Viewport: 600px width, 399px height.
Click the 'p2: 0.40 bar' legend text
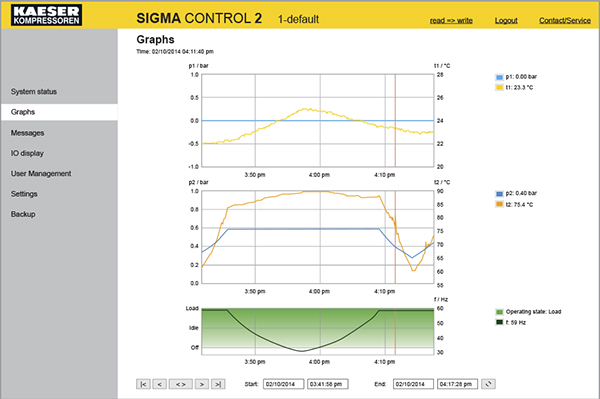click(x=521, y=193)
